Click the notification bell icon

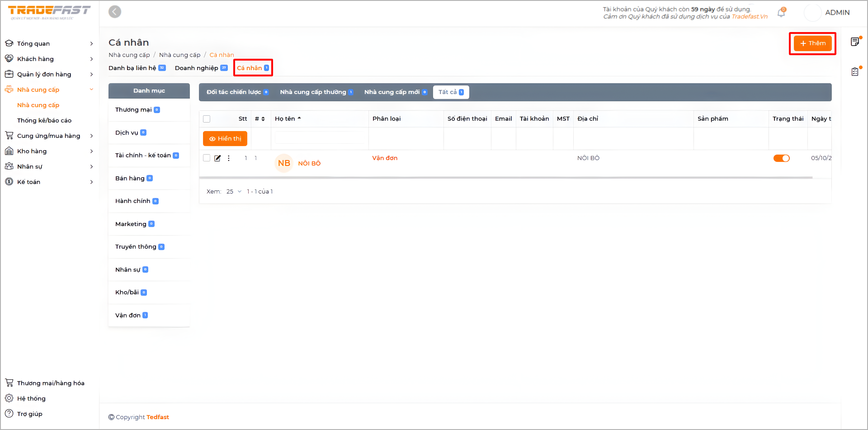pyautogui.click(x=781, y=13)
